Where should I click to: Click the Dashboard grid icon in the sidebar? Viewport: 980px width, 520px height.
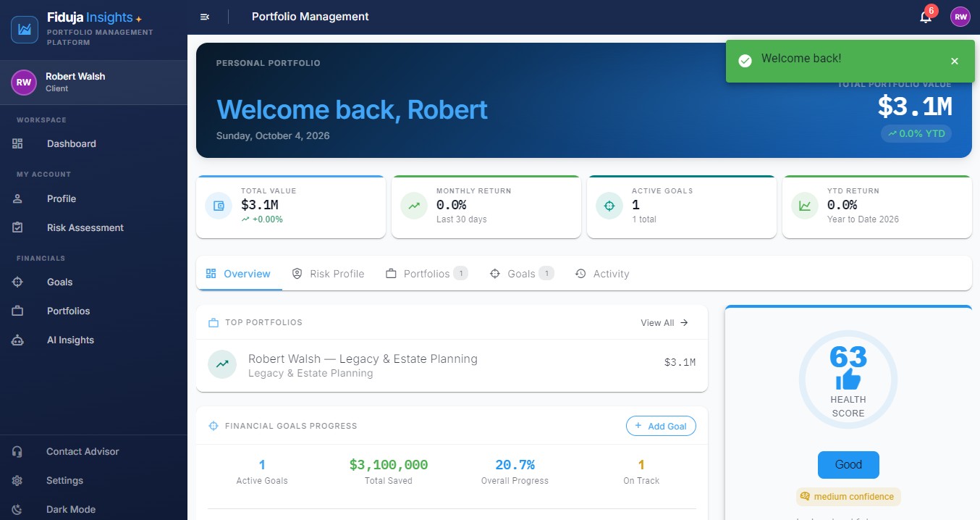point(18,143)
